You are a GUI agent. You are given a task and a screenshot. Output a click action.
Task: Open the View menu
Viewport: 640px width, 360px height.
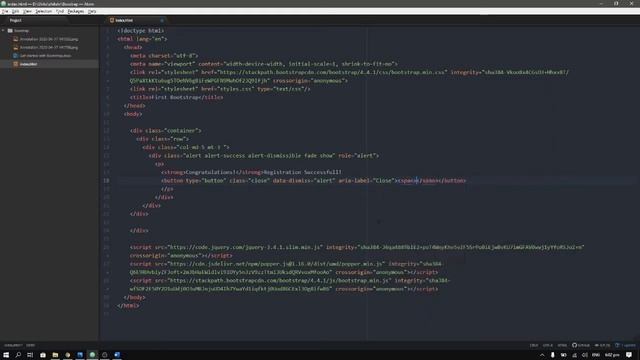coord(27,11)
